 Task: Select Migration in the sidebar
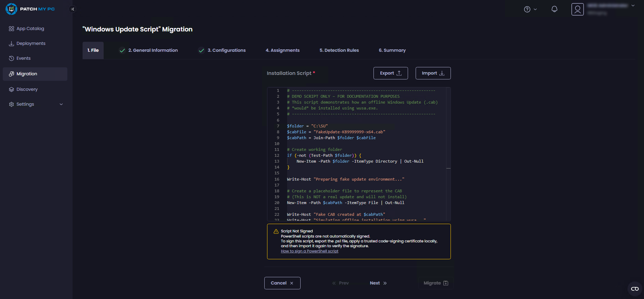[35, 74]
